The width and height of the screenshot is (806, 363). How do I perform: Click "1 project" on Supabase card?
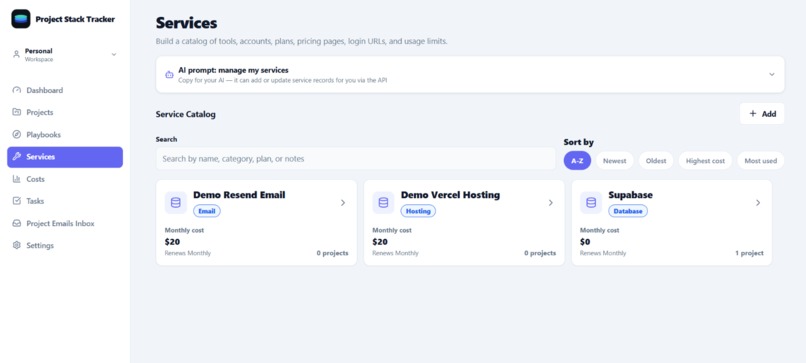click(749, 253)
